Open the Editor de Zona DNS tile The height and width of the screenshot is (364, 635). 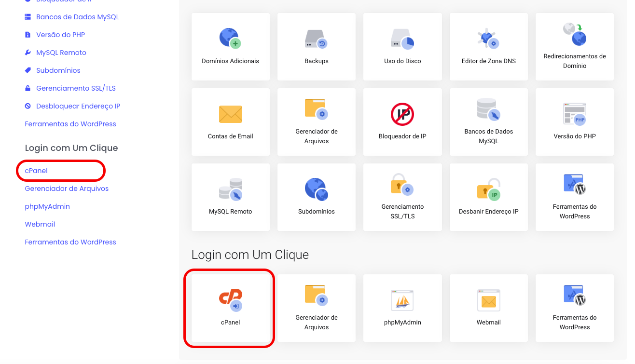coord(488,47)
